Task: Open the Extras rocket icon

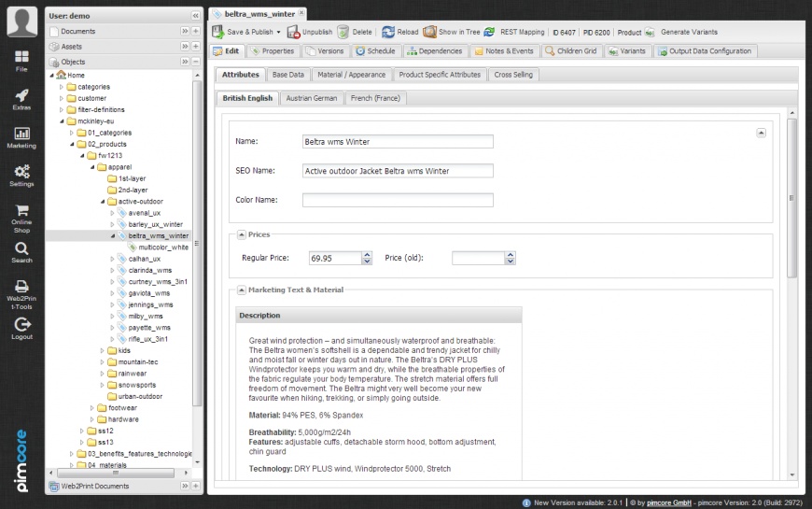Action: click(x=21, y=99)
